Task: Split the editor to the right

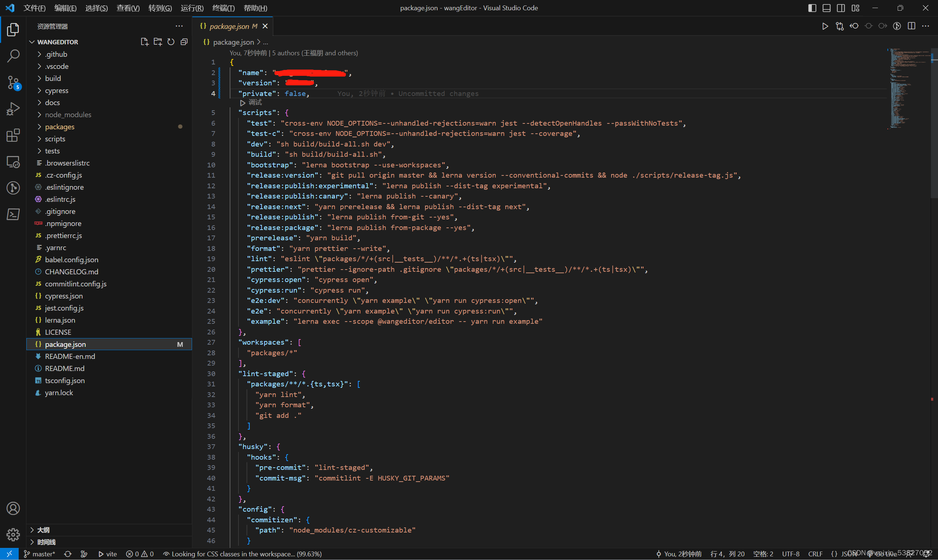Action: 912,26
